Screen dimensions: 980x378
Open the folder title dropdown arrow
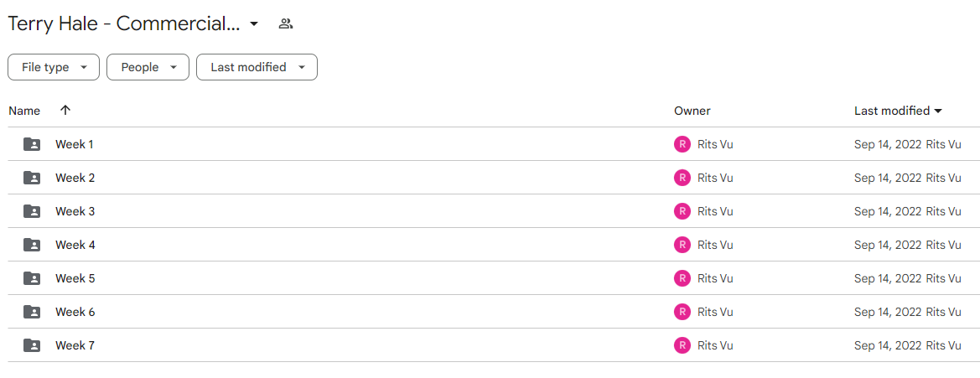click(x=254, y=24)
